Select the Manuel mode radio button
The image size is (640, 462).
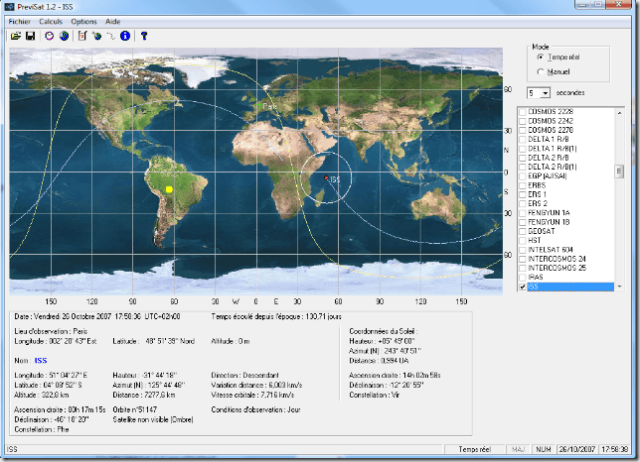point(541,72)
